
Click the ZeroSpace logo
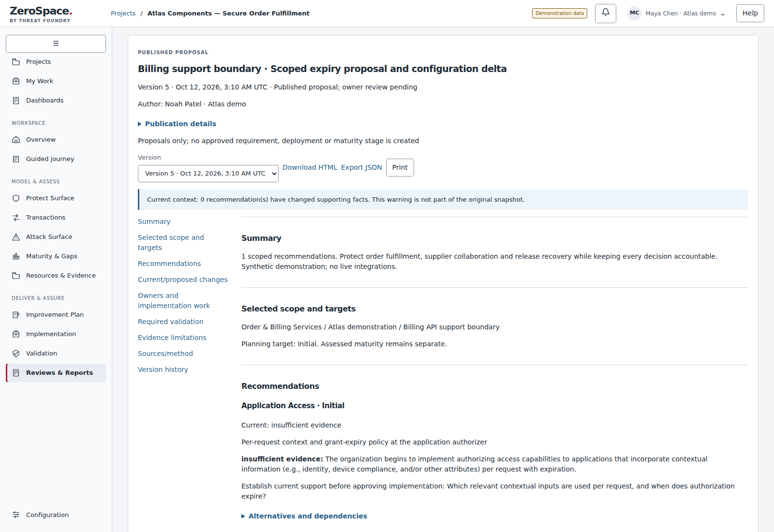[41, 14]
